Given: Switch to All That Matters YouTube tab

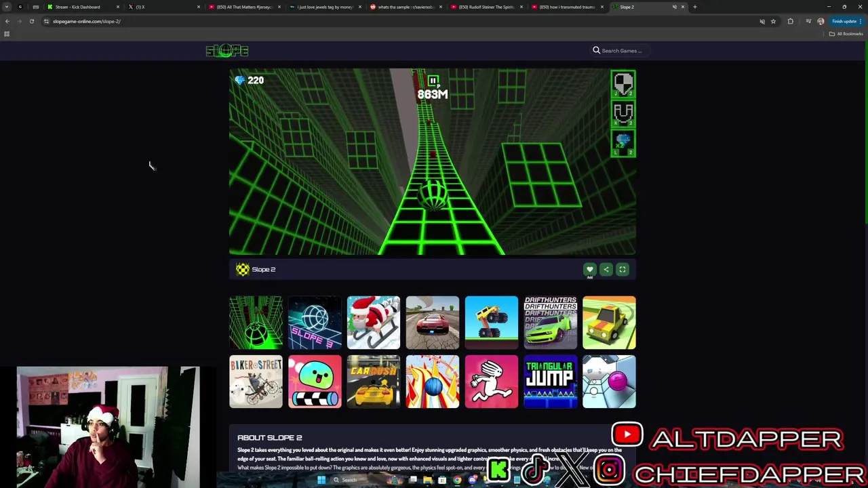Looking at the screenshot, I should coord(244,7).
